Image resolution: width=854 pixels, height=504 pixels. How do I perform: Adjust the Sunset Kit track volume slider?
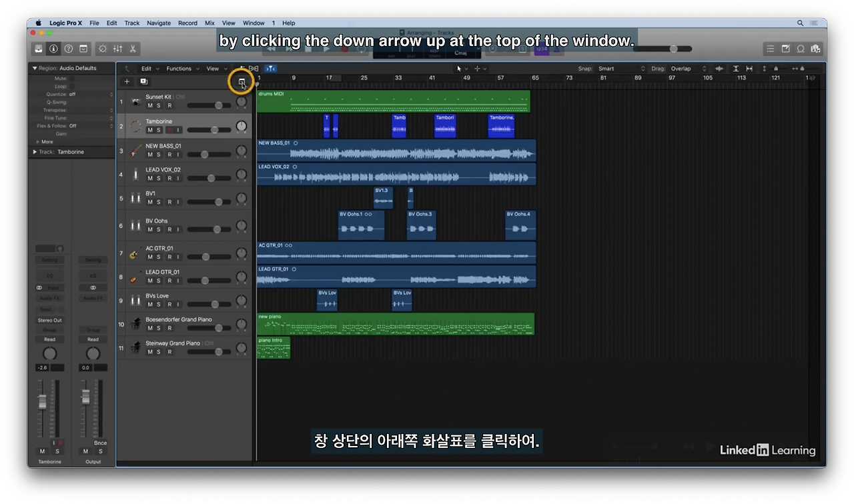click(209, 105)
